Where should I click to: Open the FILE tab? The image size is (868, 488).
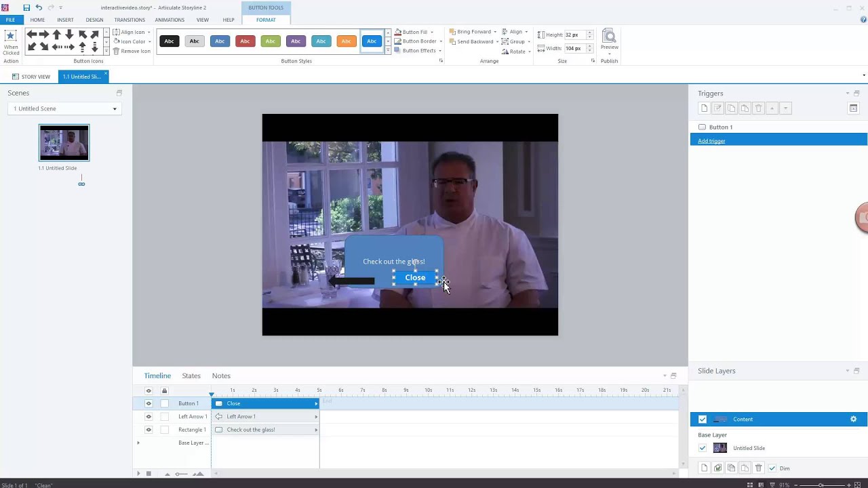click(10, 20)
